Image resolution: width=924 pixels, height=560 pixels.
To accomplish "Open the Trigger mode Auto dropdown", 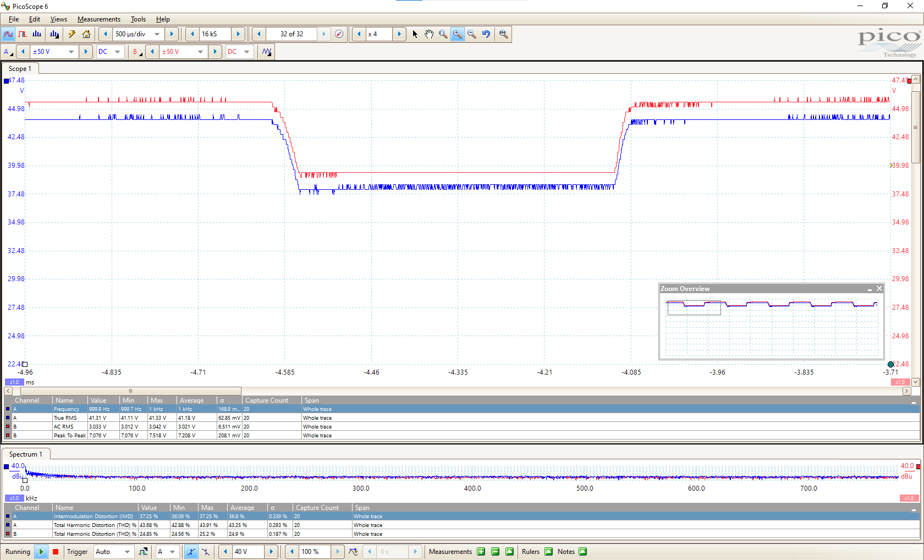I will (127, 552).
